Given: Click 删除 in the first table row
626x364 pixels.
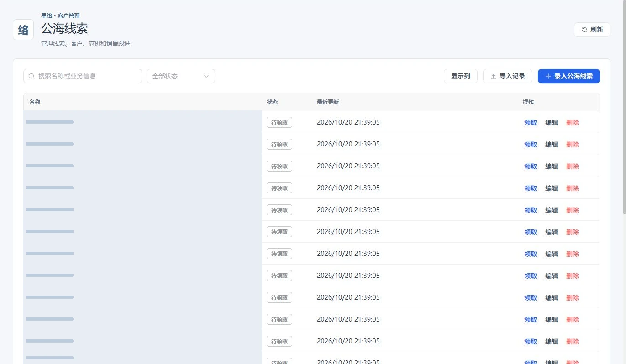Looking at the screenshot, I should coord(573,123).
